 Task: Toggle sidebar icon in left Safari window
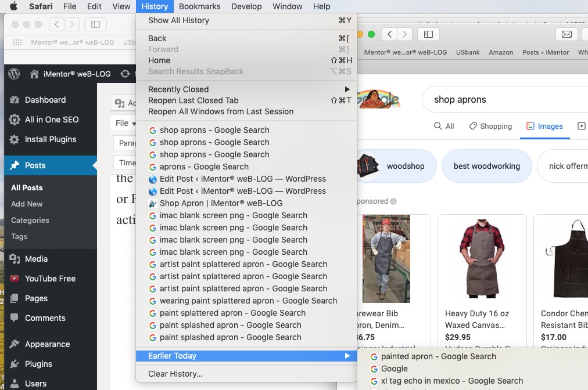click(x=96, y=24)
